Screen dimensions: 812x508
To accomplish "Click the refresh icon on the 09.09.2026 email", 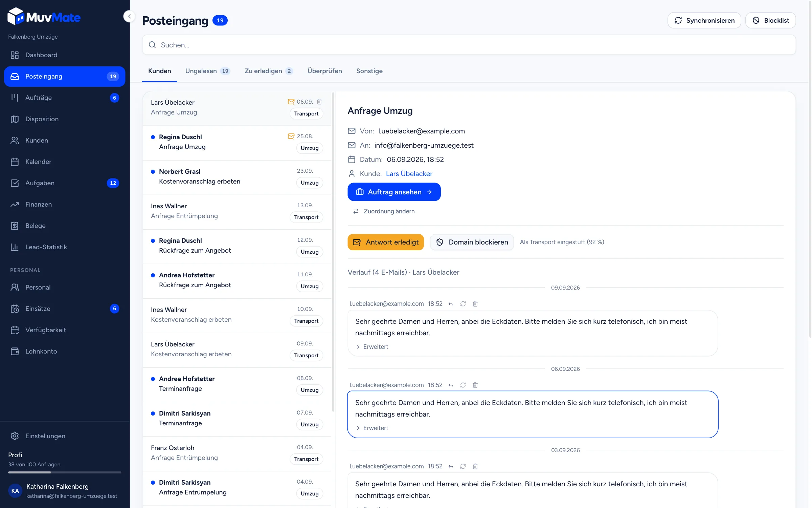I will click(463, 304).
